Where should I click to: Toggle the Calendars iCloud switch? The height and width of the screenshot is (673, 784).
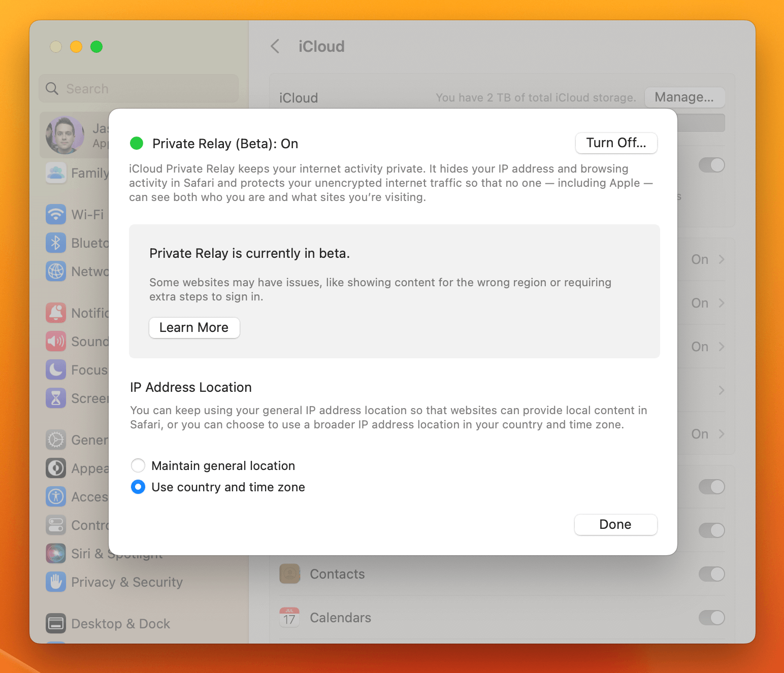pos(711,618)
